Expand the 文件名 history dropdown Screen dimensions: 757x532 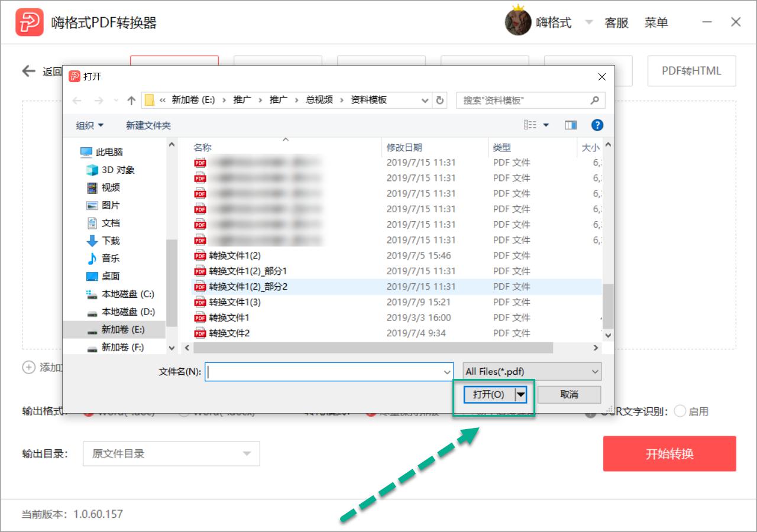[x=447, y=372]
